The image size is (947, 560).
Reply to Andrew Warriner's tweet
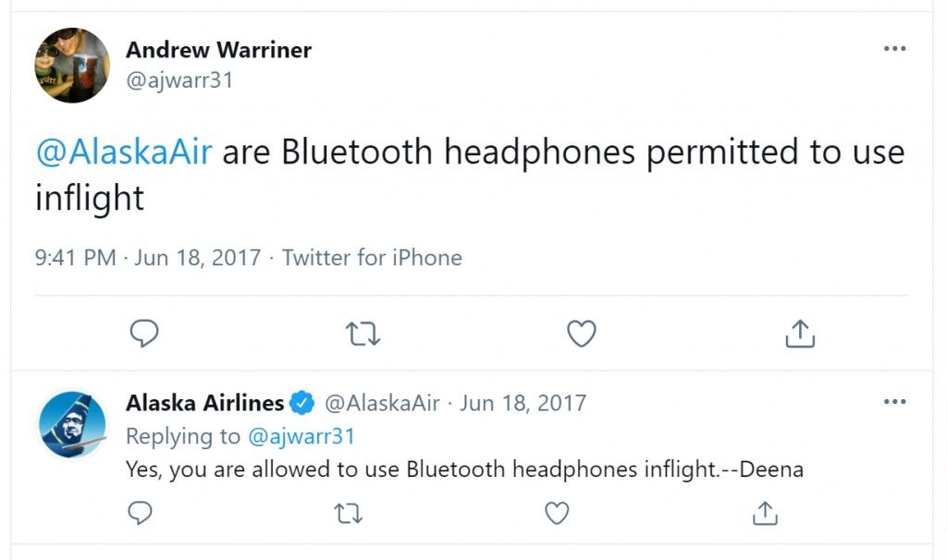coord(144,333)
